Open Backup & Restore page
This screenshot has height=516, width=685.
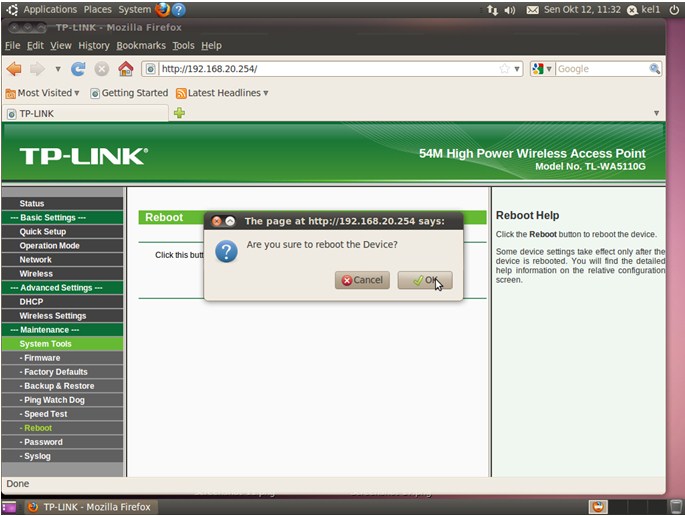(x=62, y=386)
